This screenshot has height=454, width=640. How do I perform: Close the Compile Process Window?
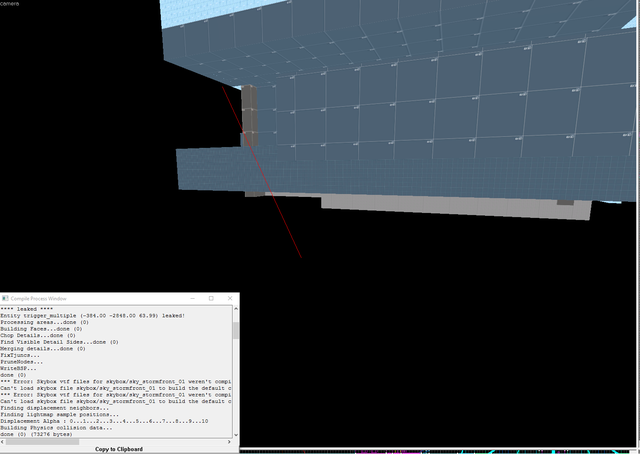[x=230, y=298]
